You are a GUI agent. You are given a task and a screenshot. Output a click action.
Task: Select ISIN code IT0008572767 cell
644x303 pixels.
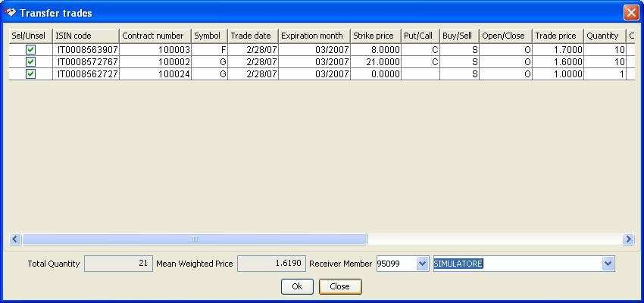pos(86,62)
